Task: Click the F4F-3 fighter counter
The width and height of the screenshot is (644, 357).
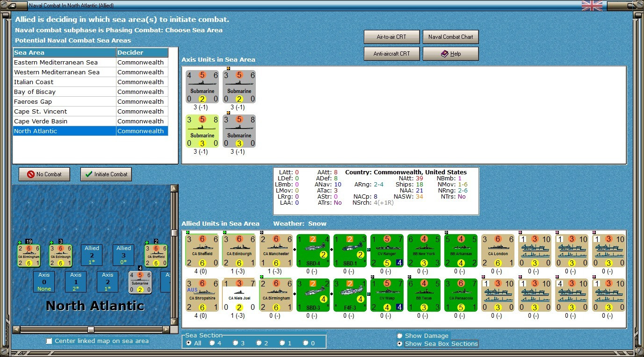Action: 350,295
